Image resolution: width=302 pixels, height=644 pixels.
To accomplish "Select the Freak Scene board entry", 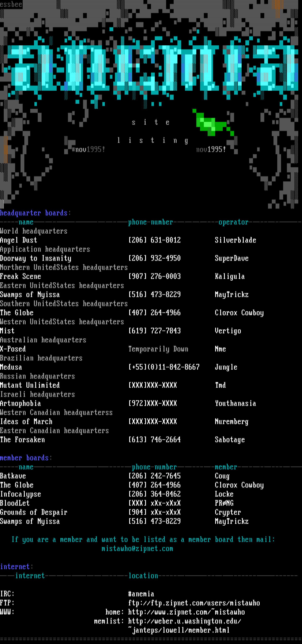I will (x=21, y=276).
